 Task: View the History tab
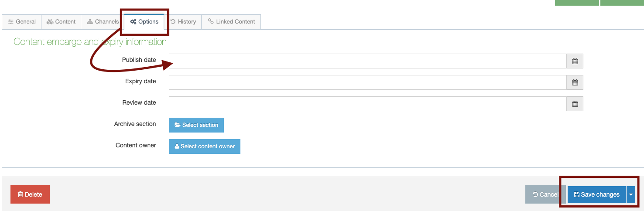point(183,22)
